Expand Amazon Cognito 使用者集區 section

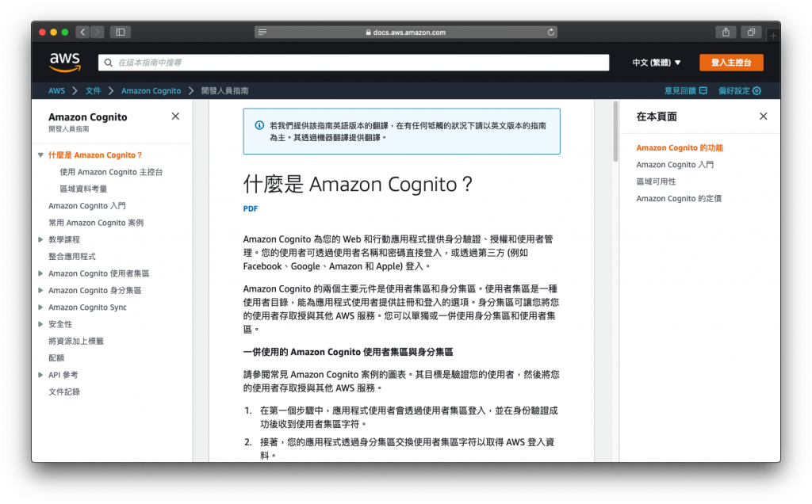click(x=40, y=273)
